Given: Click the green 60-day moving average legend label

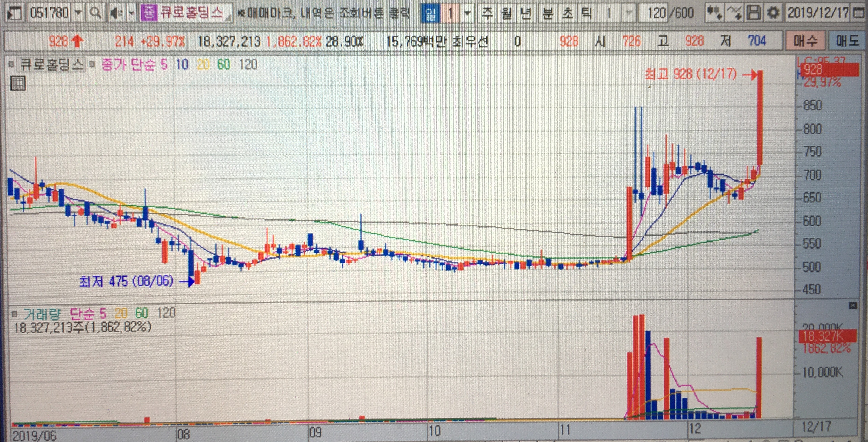Looking at the screenshot, I should coord(224,64).
